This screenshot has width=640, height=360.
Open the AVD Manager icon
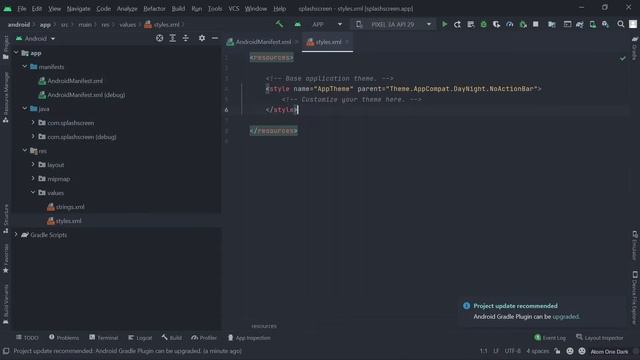(x=593, y=24)
